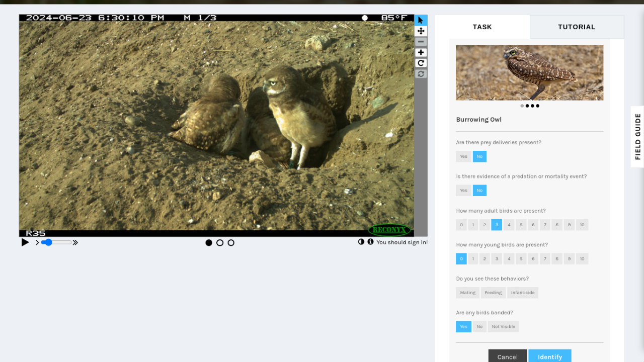This screenshot has height=362, width=644.
Task: Select the second example photo carousel dot
Action: pos(527,106)
